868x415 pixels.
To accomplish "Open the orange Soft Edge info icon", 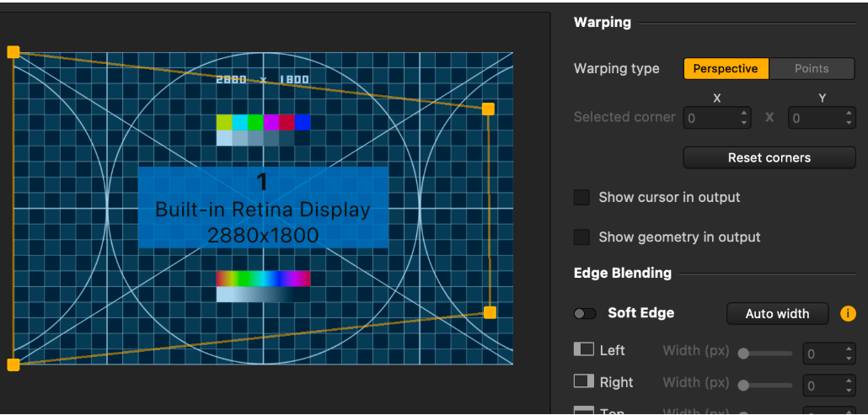I will pos(848,313).
